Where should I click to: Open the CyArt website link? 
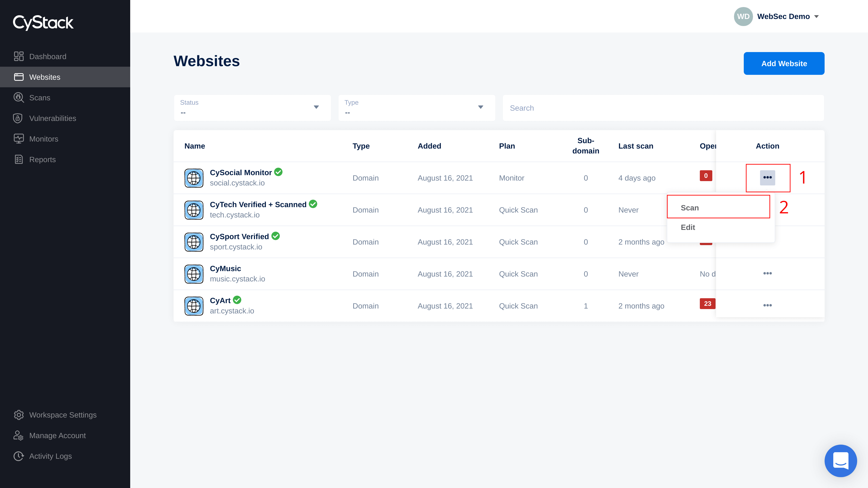click(220, 300)
